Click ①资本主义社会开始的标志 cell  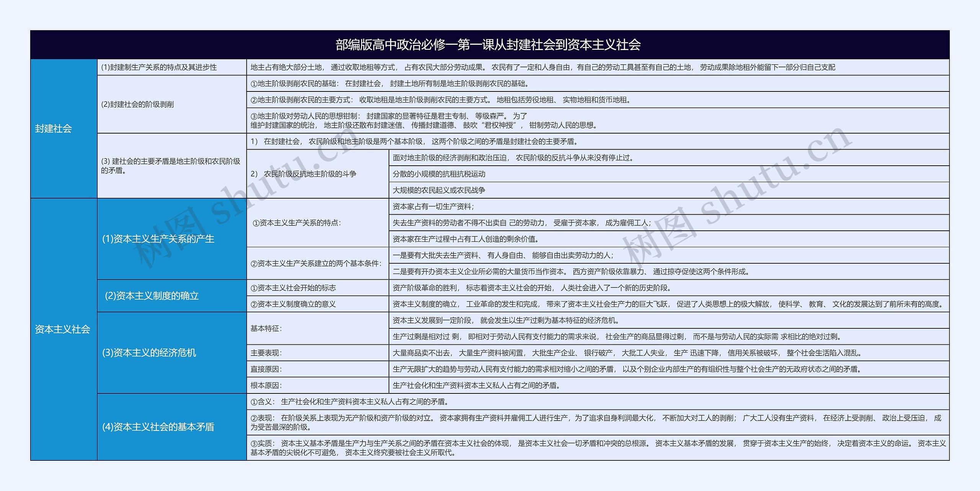tap(318, 288)
